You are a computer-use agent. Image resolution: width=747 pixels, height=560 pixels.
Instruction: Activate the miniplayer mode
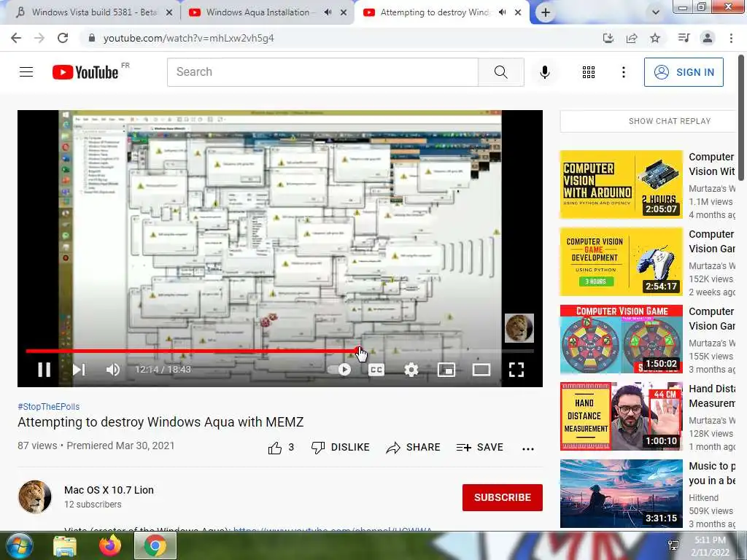[x=446, y=370]
